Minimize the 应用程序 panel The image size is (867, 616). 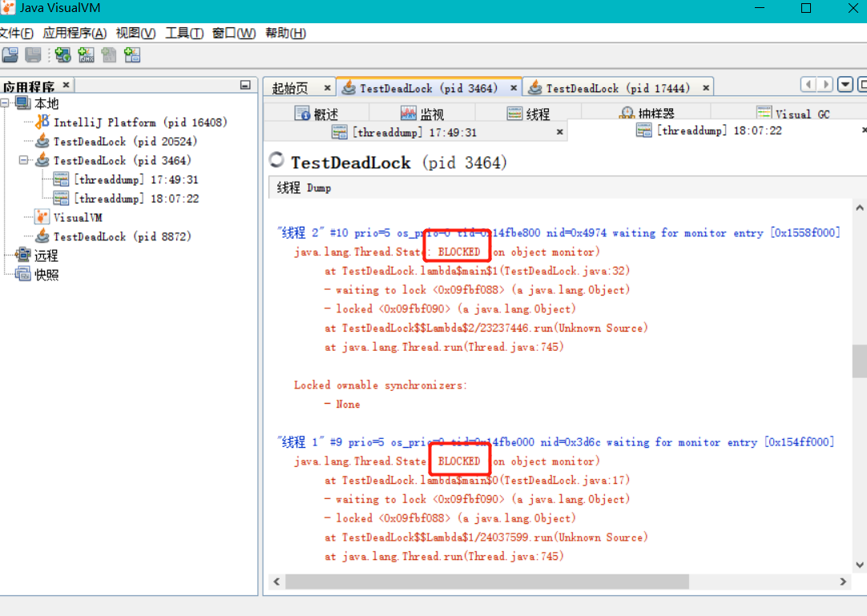coord(245,85)
